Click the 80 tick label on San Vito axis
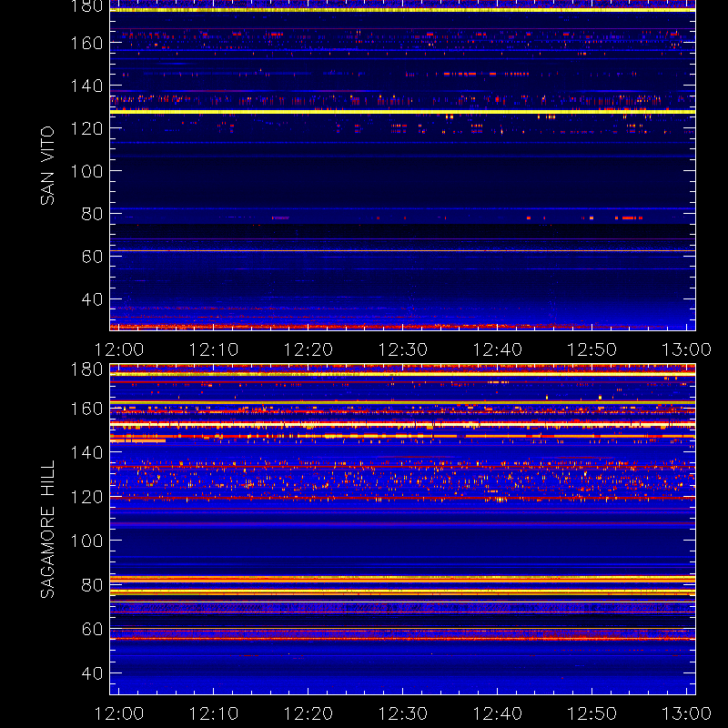Screen dimensions: 728x728 point(92,214)
